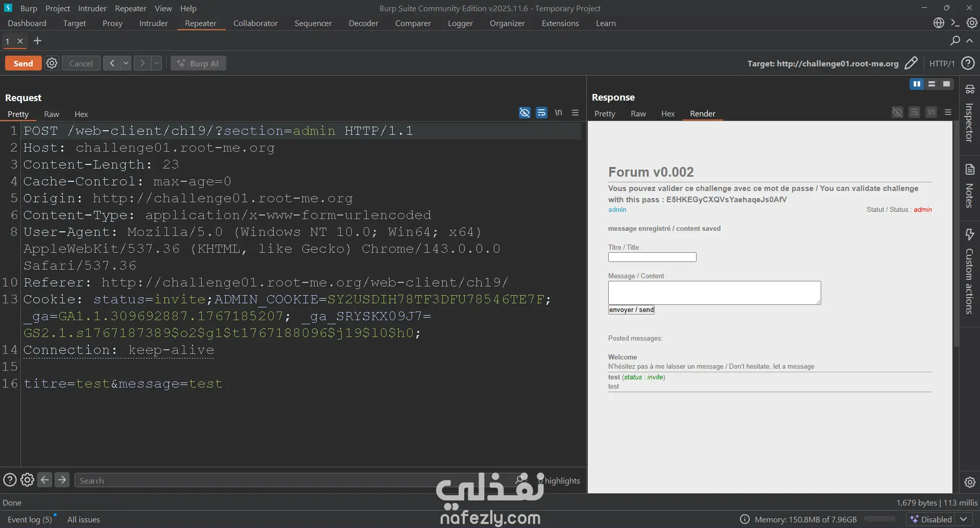The height and width of the screenshot is (528, 980).
Task: Click Message / Content textarea
Action: tap(714, 293)
